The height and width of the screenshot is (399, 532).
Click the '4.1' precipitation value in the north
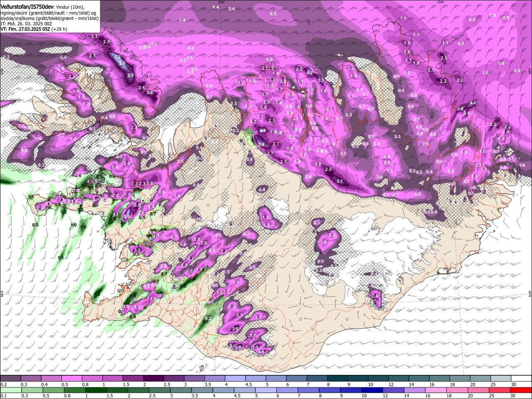coord(310,73)
